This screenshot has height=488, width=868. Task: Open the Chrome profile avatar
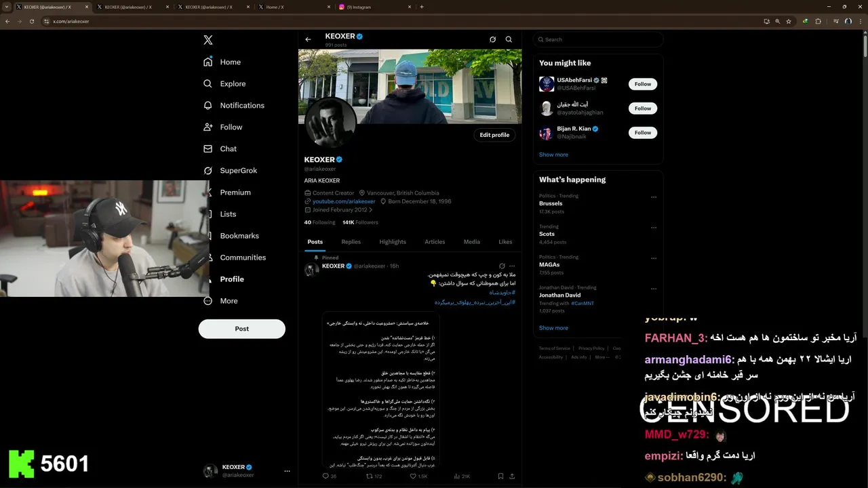coord(848,21)
